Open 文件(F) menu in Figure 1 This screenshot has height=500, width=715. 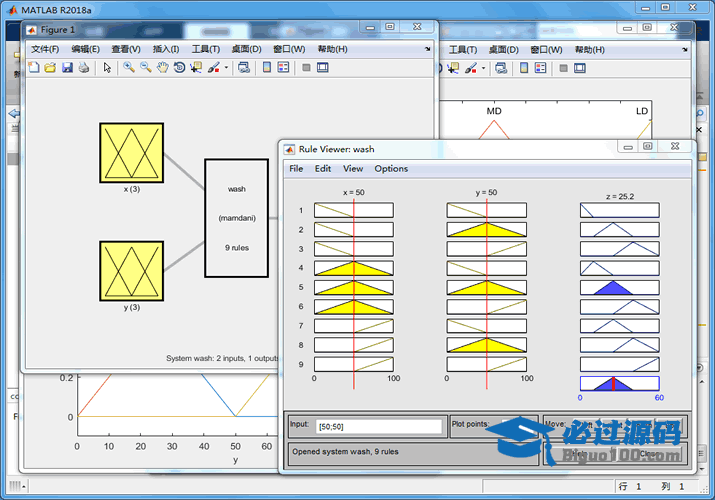(x=45, y=49)
